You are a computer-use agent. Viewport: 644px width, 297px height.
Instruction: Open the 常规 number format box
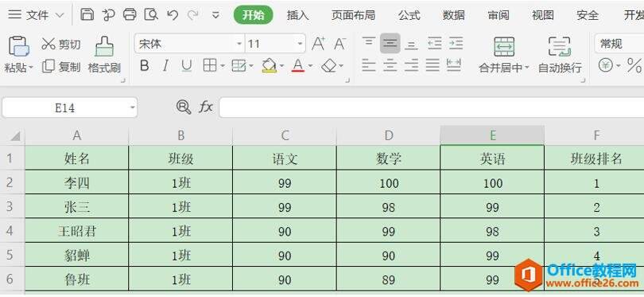[619, 44]
